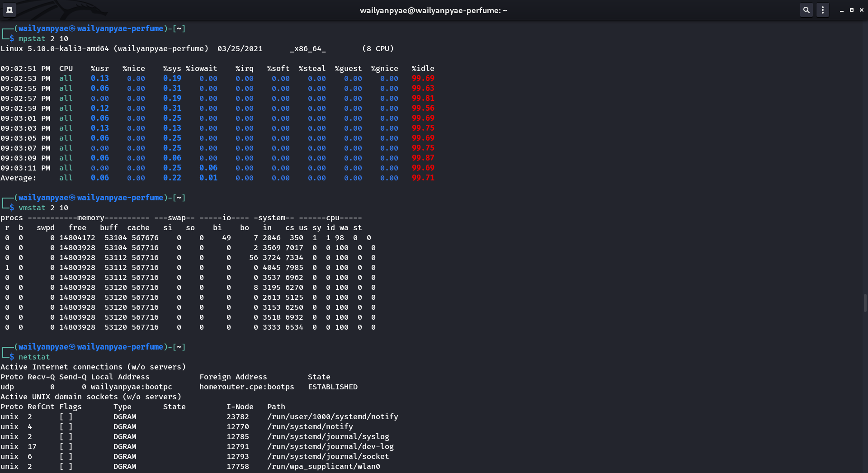The image size is (868, 473).
Task: Click the homerouter.cpe:bootps foreign address
Action: [x=247, y=387]
